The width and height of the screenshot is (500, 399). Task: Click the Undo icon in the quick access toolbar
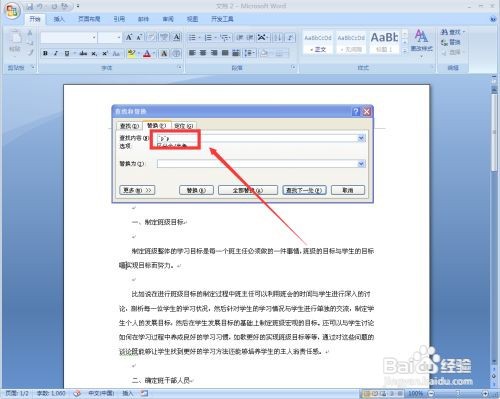[x=40, y=6]
